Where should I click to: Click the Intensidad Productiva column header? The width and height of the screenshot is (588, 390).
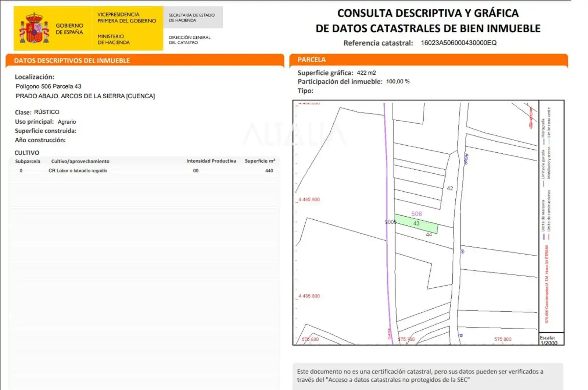click(x=211, y=161)
